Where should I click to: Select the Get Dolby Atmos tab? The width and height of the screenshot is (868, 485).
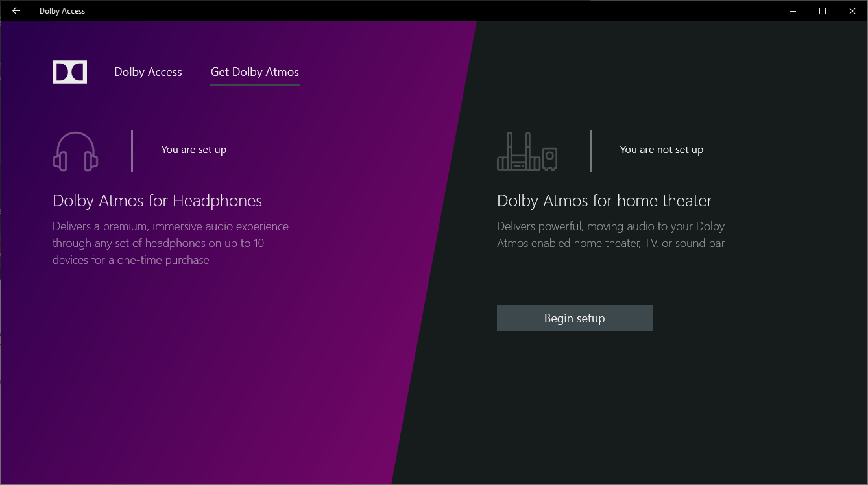click(255, 72)
